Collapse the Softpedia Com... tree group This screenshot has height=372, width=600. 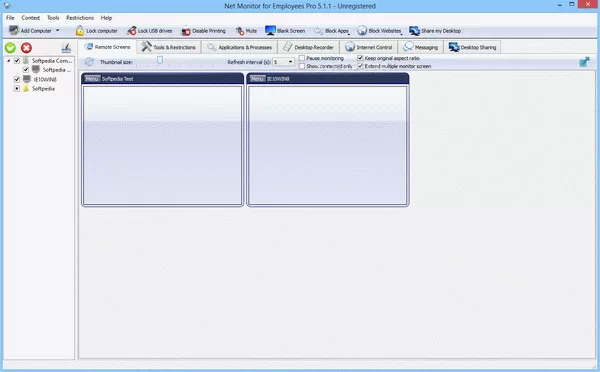pos(8,60)
